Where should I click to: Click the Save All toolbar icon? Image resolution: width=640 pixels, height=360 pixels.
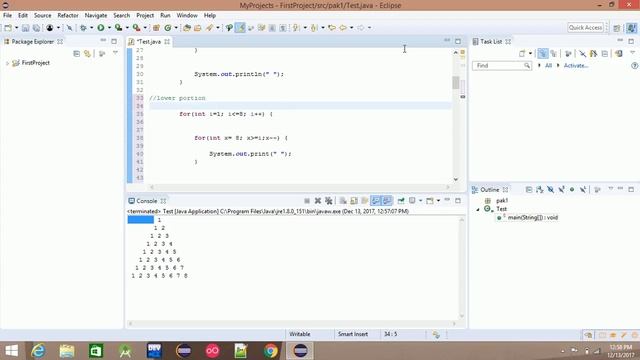click(x=36, y=28)
